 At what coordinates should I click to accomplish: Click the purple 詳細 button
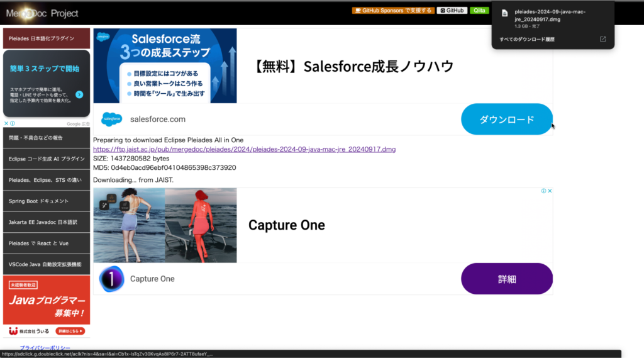pos(506,279)
